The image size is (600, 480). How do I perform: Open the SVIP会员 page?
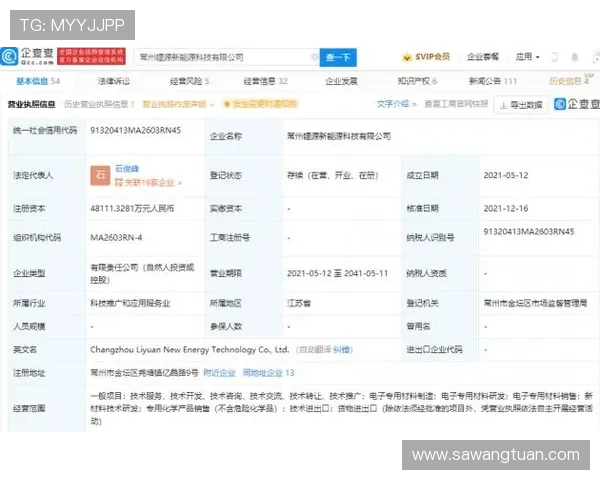(x=432, y=57)
